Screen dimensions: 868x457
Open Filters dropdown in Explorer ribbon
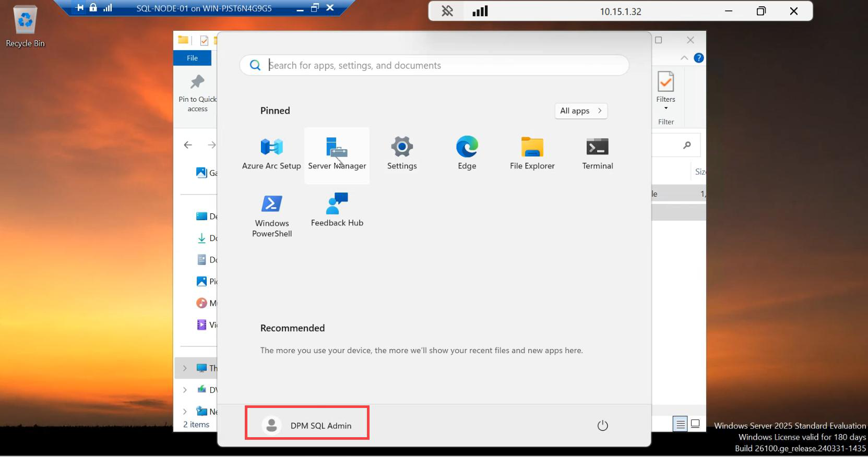pos(665,91)
